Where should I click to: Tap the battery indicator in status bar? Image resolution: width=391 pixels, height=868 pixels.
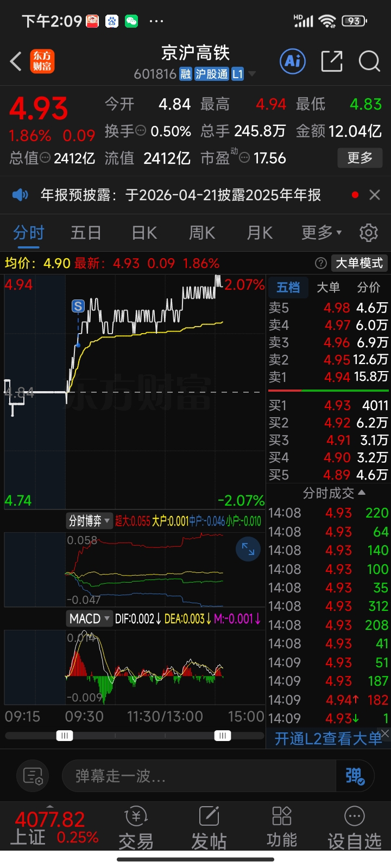coord(354,21)
